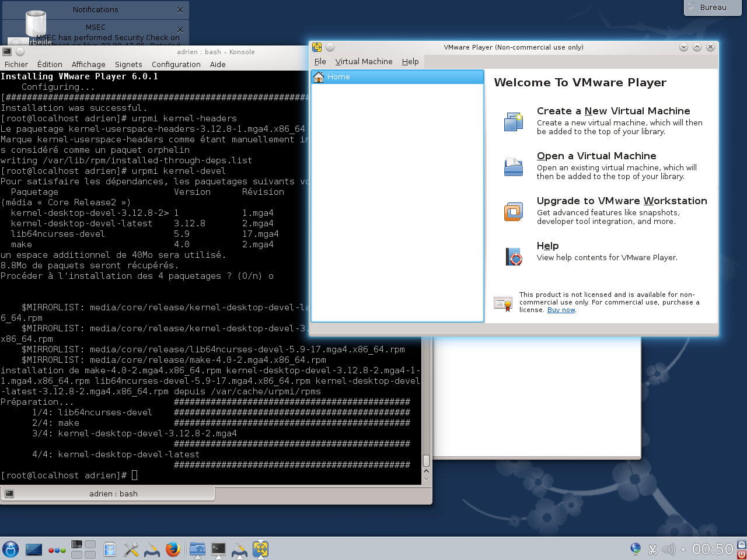Click the round button in VMware Player title bar

[330, 47]
